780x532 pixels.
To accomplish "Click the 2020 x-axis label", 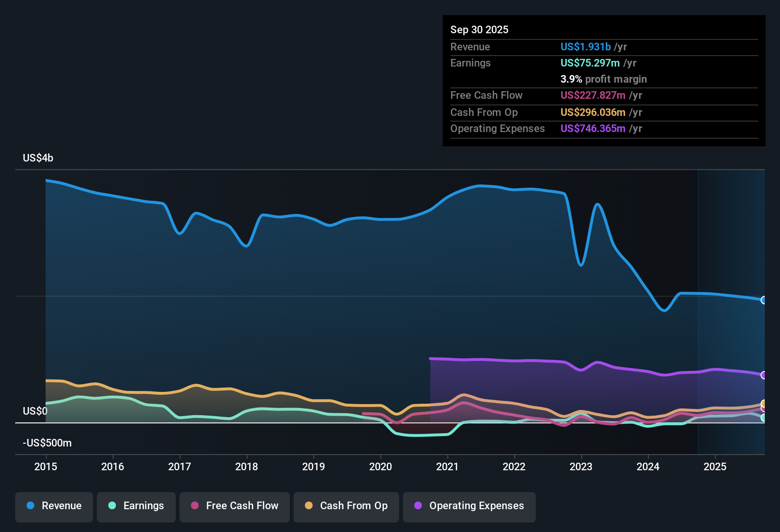I will click(380, 466).
